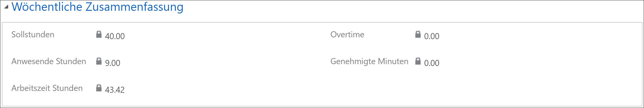Click the Arbeitszeit Stunden field label

click(x=47, y=88)
